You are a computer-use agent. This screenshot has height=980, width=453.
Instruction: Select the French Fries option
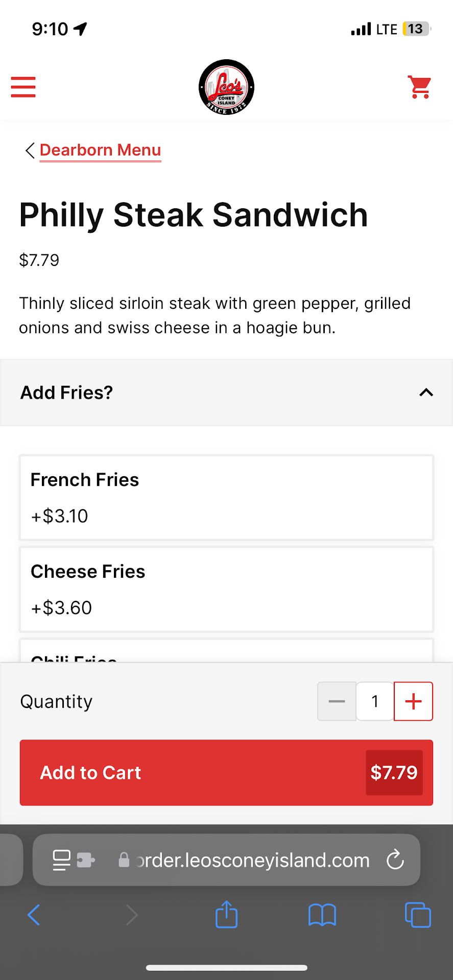click(x=226, y=498)
